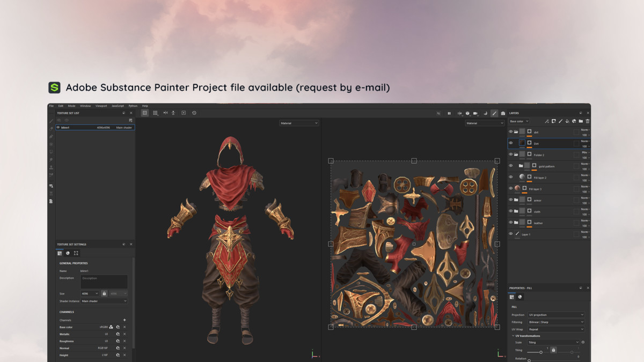This screenshot has height=362, width=644.
Task: Open the Help menu
Action: click(145, 106)
